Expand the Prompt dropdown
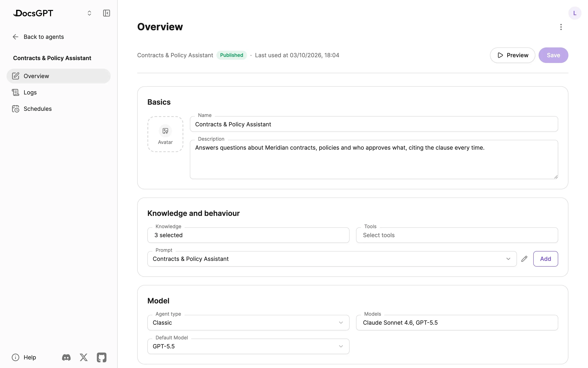This screenshot has width=588, height=368. tap(332, 259)
